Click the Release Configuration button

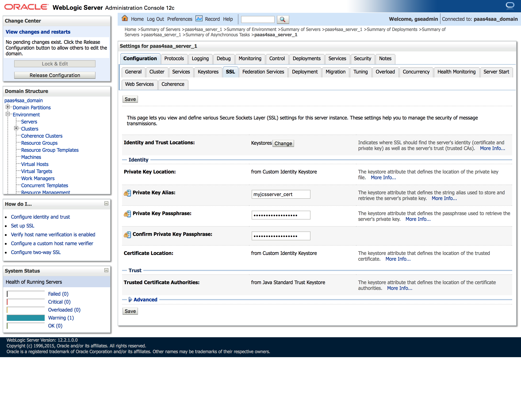(x=55, y=75)
